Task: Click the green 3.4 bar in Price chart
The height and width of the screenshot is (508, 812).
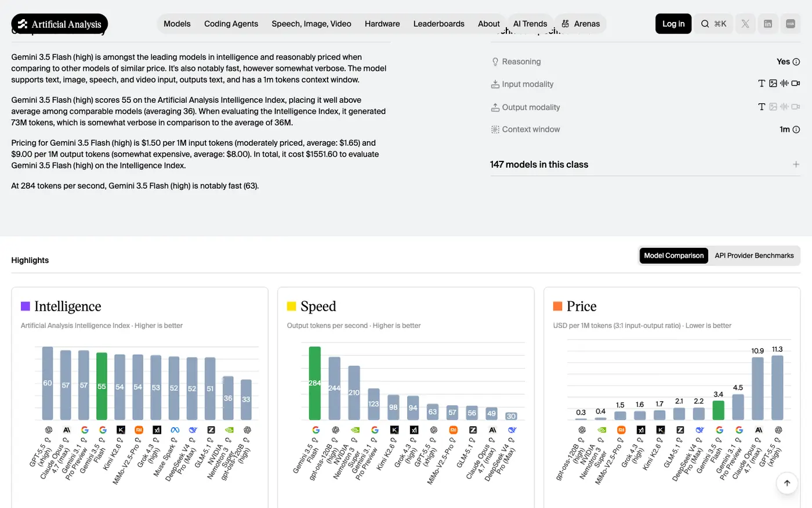Action: point(719,410)
